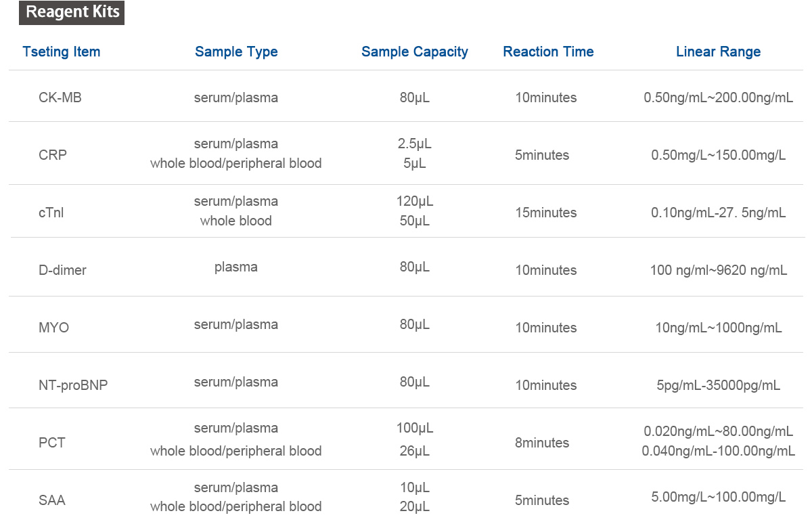Click the D-dimer testing item

[62, 270]
